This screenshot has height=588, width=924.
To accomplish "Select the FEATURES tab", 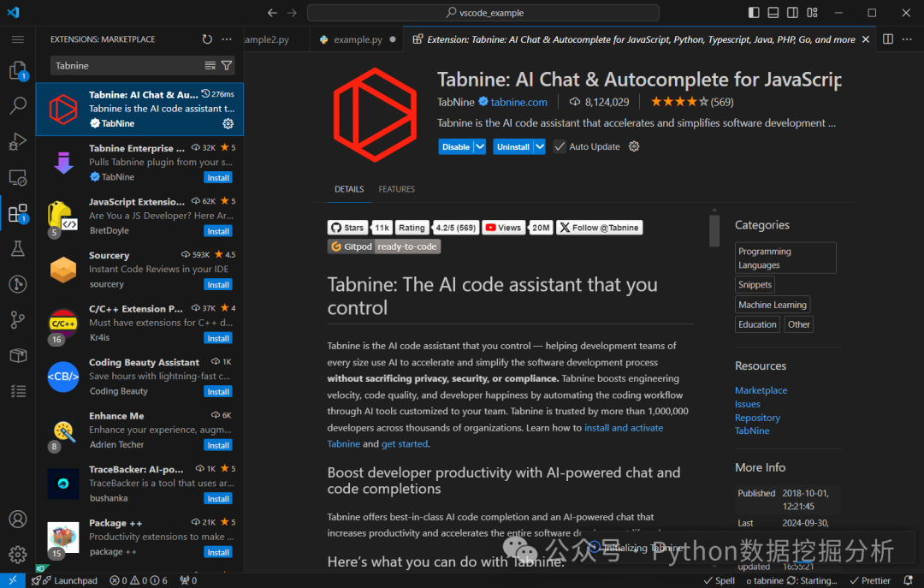I will (397, 189).
